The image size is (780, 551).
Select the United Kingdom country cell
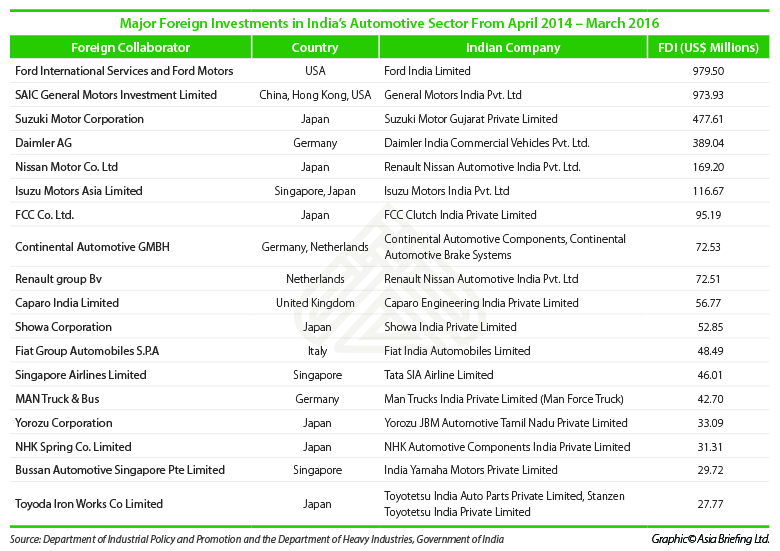[315, 303]
